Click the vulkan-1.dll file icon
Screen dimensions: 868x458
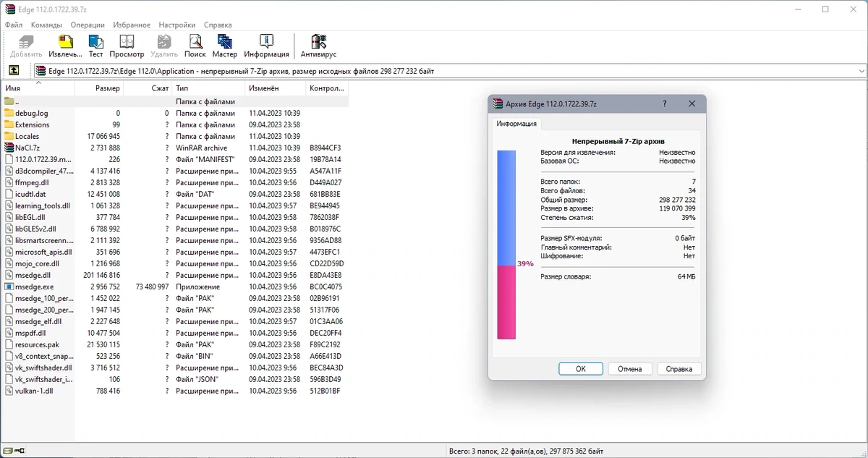click(x=9, y=391)
